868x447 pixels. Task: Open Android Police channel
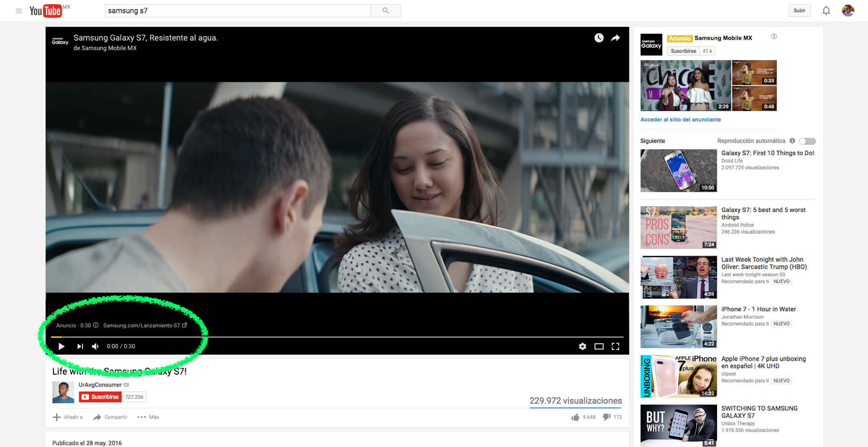(x=737, y=225)
